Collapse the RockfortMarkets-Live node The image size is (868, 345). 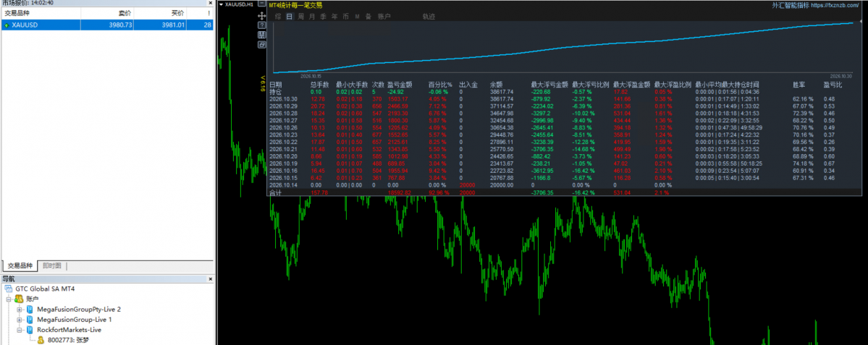point(20,330)
